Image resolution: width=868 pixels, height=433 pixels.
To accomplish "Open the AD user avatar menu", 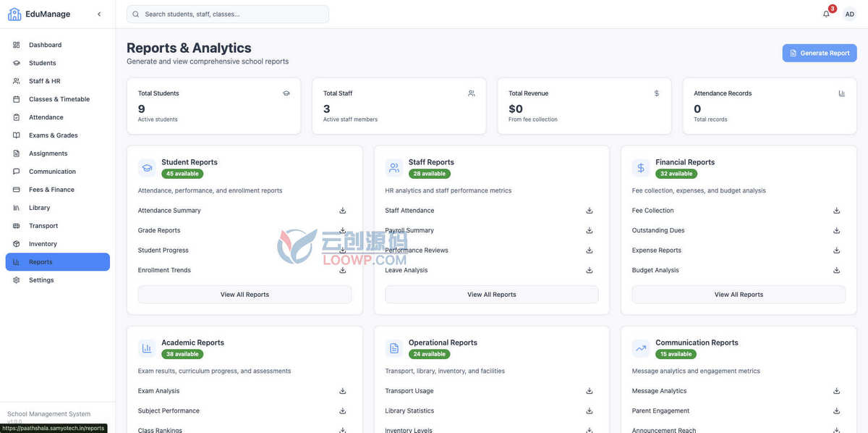I will click(849, 14).
